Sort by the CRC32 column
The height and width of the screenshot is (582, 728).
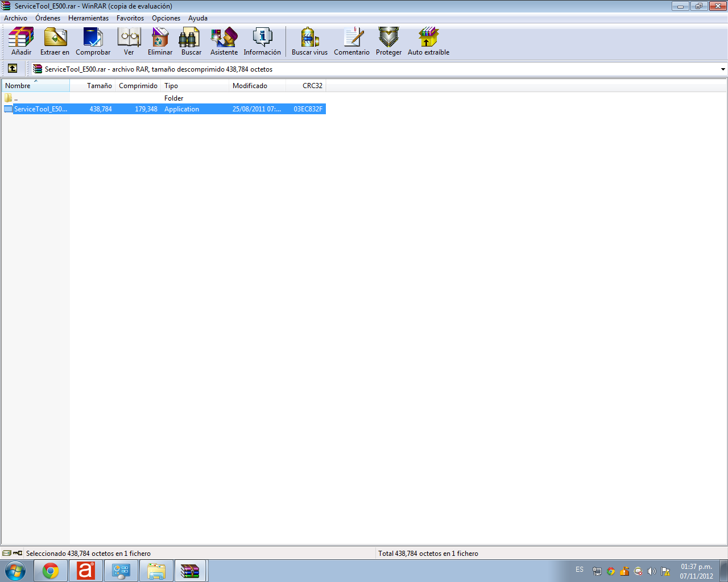pos(306,86)
